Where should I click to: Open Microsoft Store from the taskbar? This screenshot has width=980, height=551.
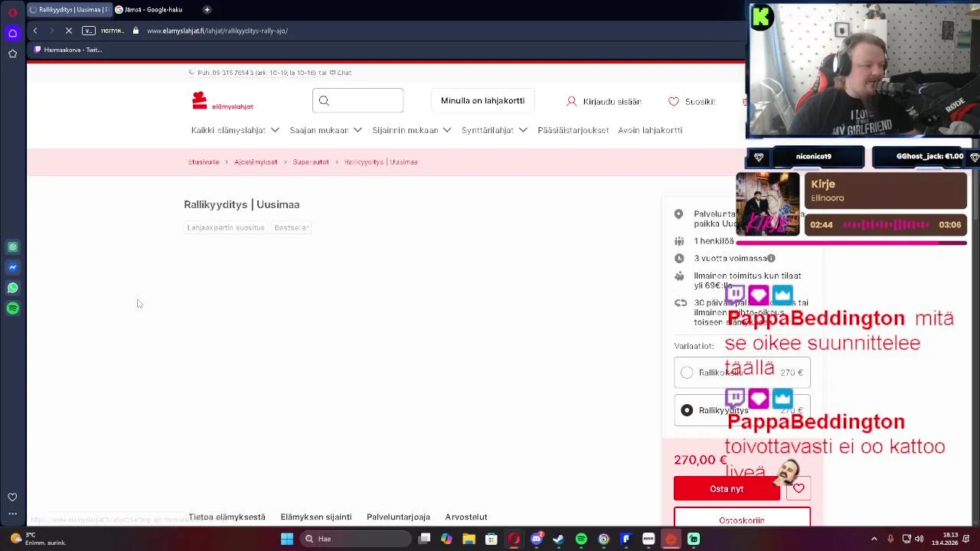tap(491, 539)
